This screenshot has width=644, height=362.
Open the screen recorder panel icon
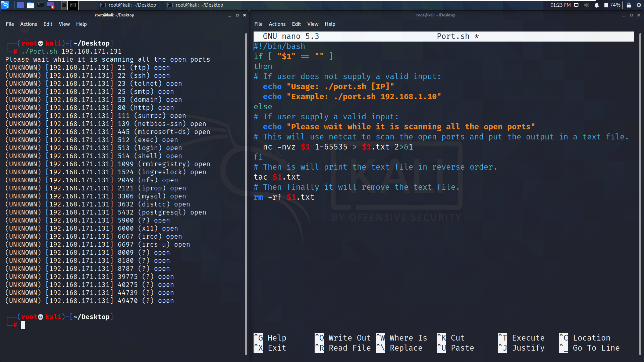pos(51,5)
